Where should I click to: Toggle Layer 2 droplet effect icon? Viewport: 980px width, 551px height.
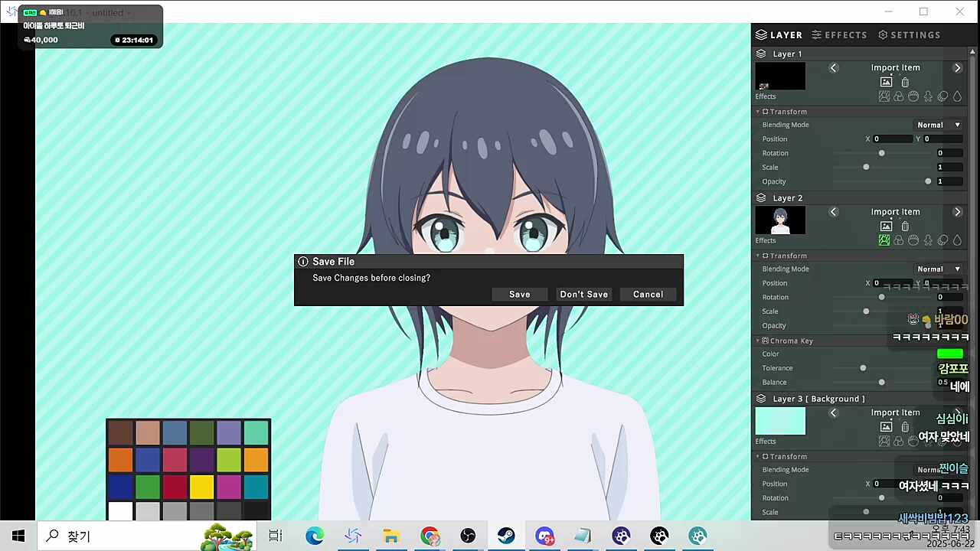[957, 240]
